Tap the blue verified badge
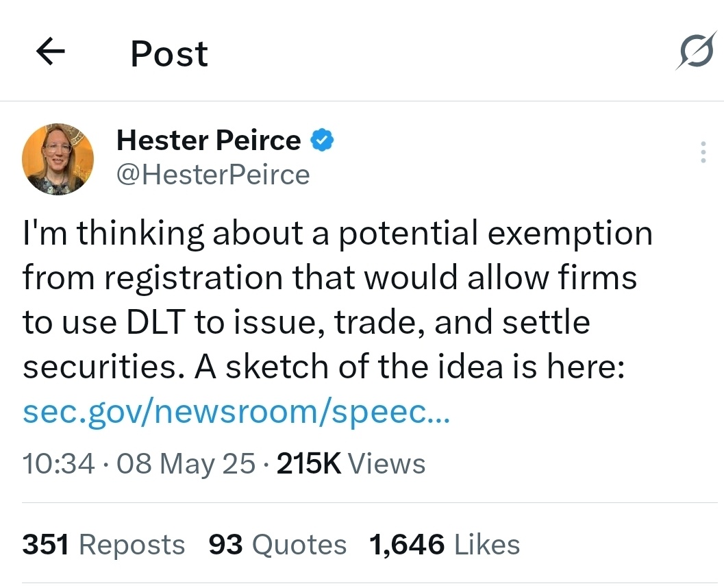Image resolution: width=724 pixels, height=588 pixels. (x=322, y=140)
